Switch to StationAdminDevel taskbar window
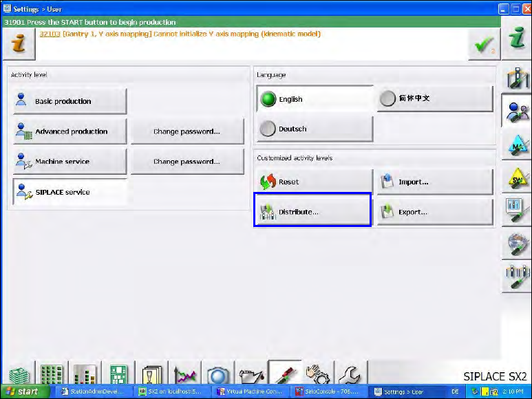The image size is (532, 399). pos(93,391)
